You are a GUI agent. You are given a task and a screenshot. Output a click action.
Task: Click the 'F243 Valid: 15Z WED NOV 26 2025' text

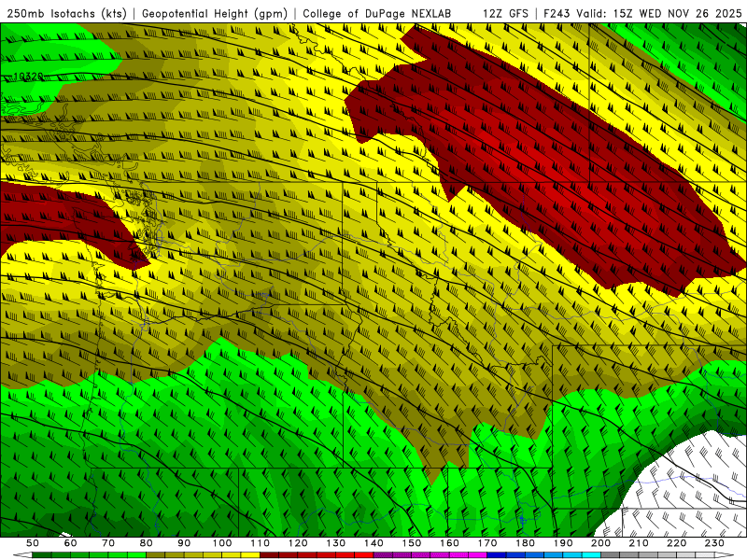642,14
